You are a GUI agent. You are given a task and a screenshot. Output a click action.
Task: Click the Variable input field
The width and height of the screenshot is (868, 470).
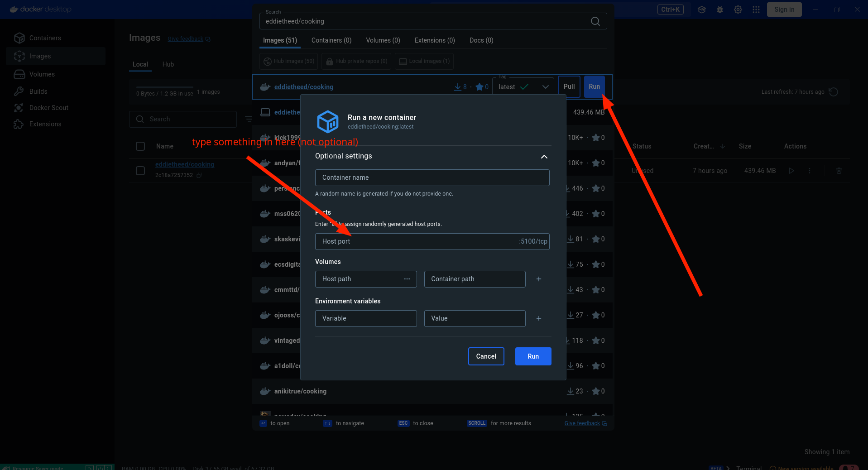tap(366, 318)
